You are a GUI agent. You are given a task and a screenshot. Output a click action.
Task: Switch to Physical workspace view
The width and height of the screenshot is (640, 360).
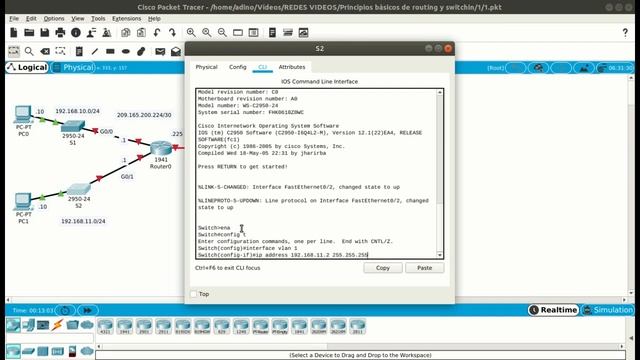click(x=73, y=67)
